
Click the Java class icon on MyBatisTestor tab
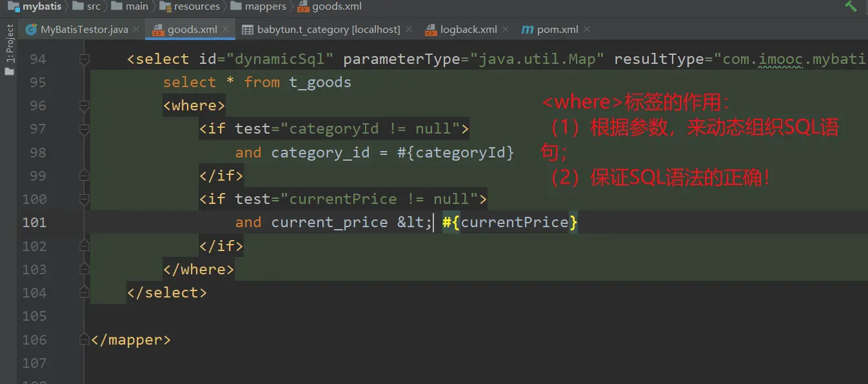30,30
